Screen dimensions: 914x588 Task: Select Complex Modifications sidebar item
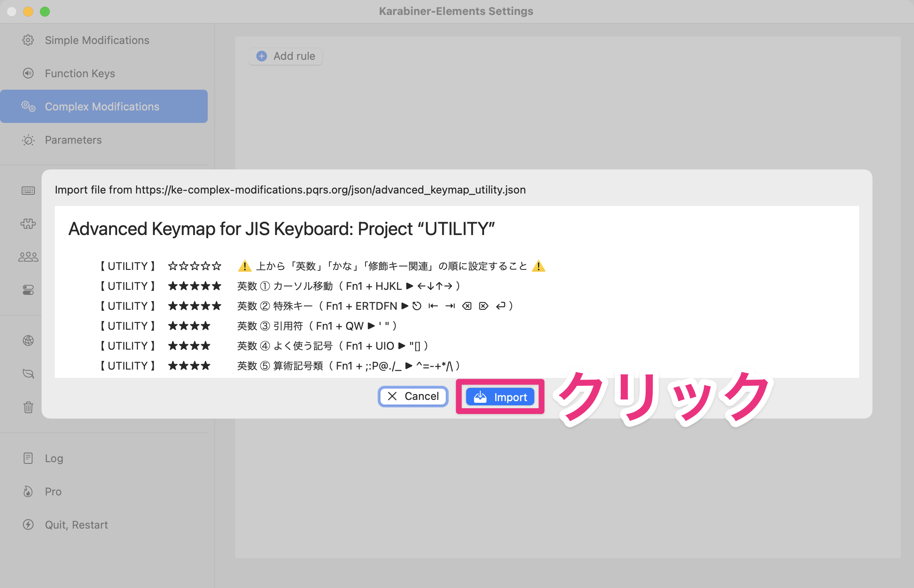point(102,107)
